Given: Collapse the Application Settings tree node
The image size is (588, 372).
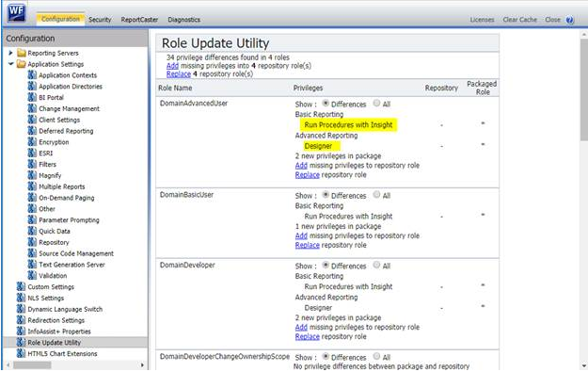Looking at the screenshot, I should (x=11, y=64).
